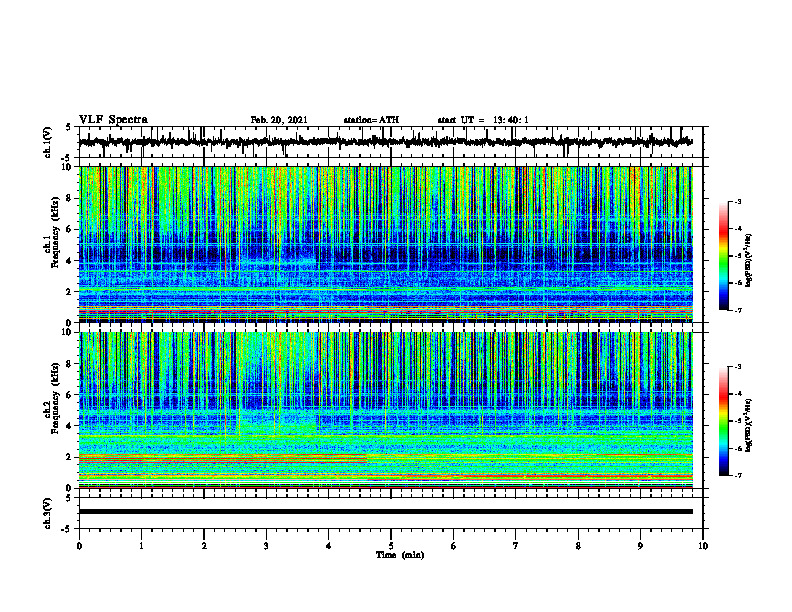Image resolution: width=792 pixels, height=612 pixels.
Task: Click the ch.2 "Frequency (kHz)" axis label
Action: pos(55,398)
